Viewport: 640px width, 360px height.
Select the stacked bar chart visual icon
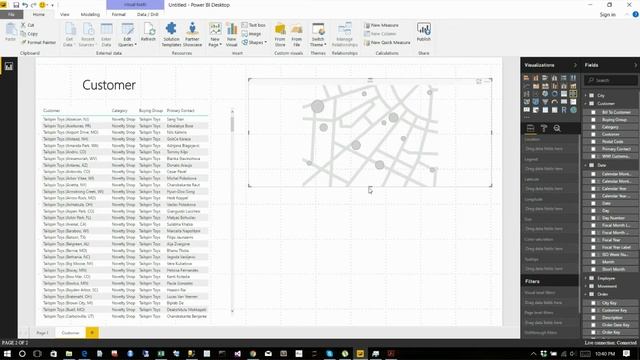tap(527, 78)
